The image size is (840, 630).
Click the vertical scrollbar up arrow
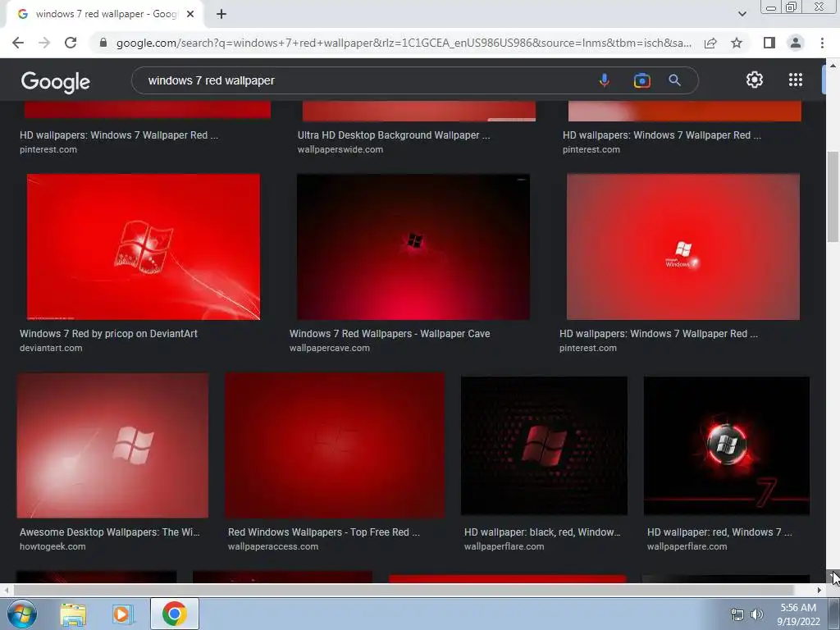pyautogui.click(x=833, y=66)
